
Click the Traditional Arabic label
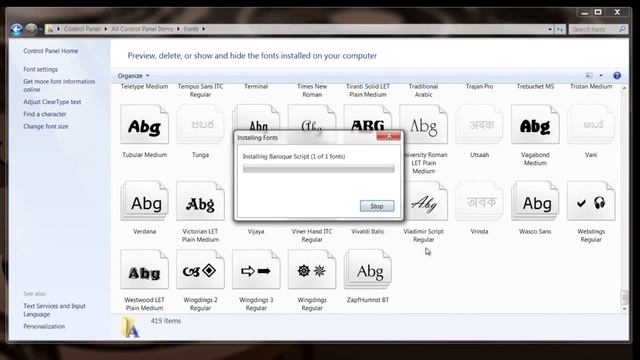coord(423,90)
